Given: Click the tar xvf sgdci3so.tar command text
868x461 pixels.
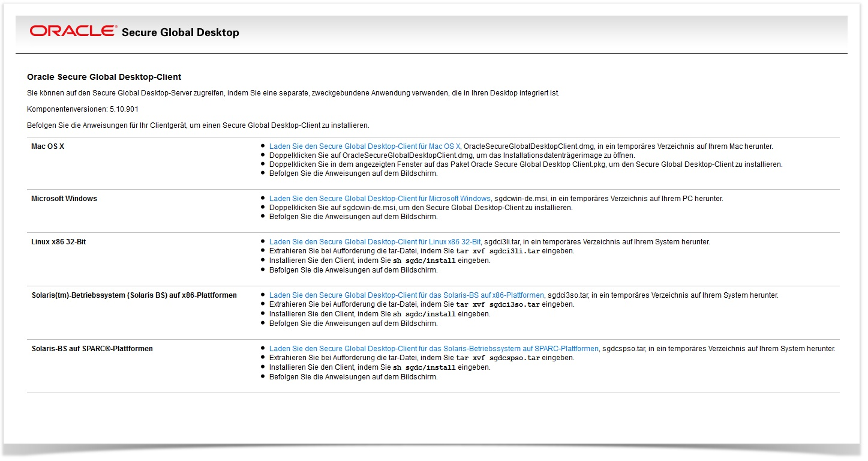Looking at the screenshot, I should [x=497, y=304].
